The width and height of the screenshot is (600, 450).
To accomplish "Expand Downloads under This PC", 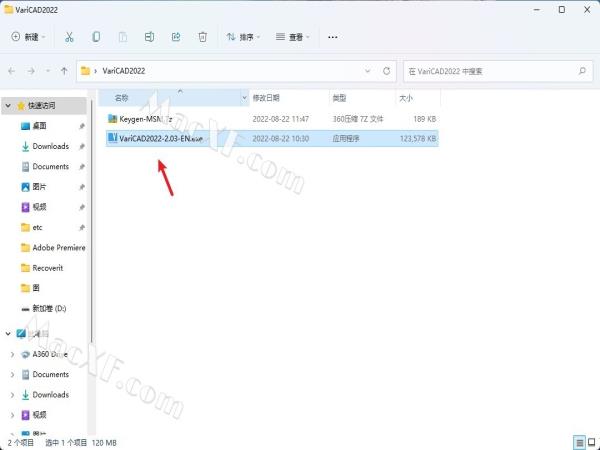I will coord(13,395).
